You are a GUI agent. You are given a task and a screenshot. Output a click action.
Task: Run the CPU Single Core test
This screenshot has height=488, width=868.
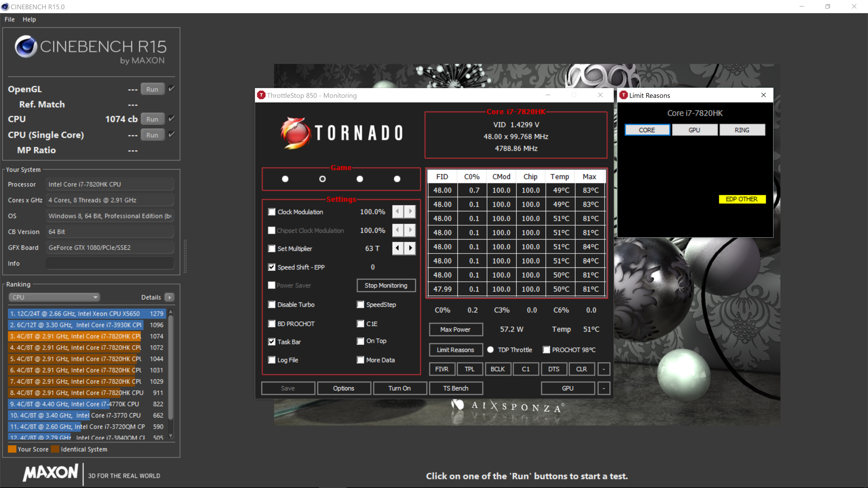tap(152, 135)
